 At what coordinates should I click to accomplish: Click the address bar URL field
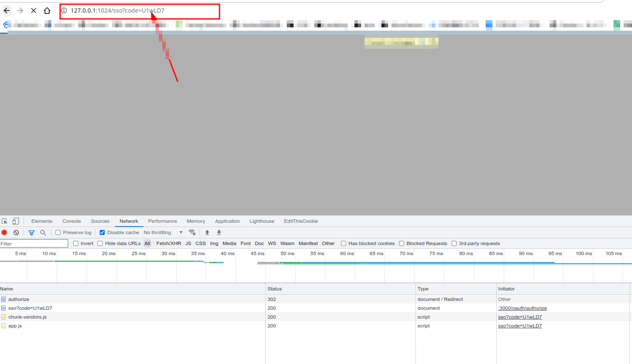140,11
